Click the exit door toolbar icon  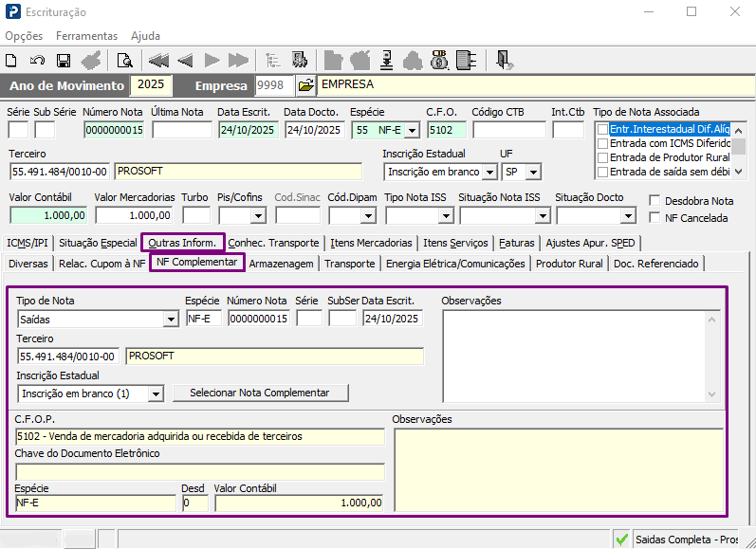point(505,60)
